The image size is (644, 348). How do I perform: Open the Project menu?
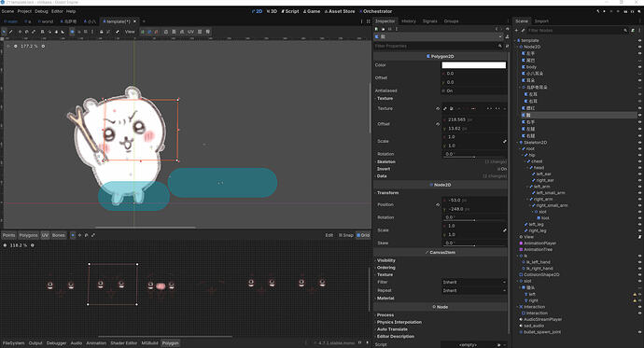tap(24, 11)
